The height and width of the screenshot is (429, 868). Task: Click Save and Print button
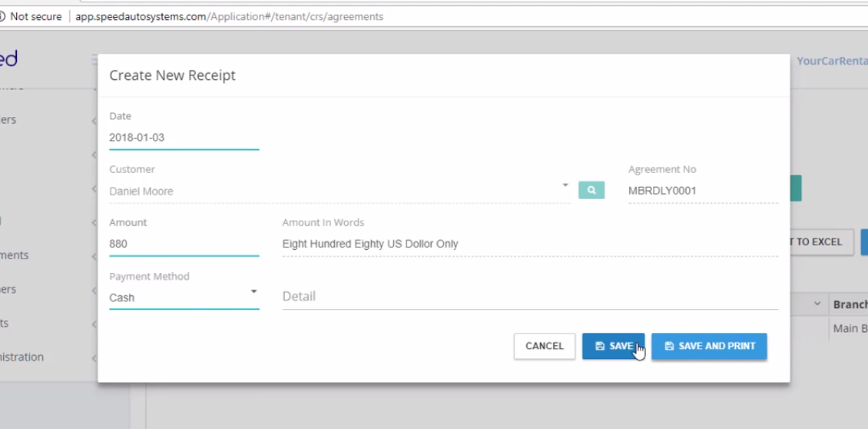pos(709,346)
